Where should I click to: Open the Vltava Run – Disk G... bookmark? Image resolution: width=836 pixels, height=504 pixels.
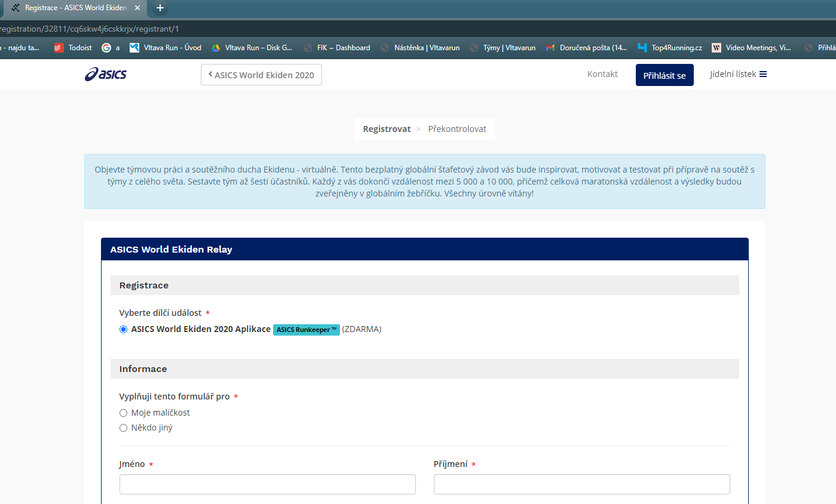pos(252,48)
